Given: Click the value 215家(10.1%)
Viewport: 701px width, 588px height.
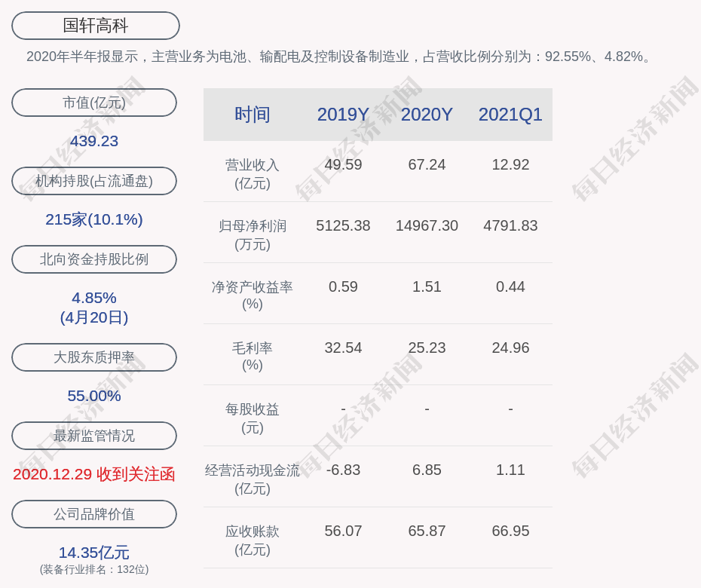Looking at the screenshot, I should pyautogui.click(x=94, y=219).
